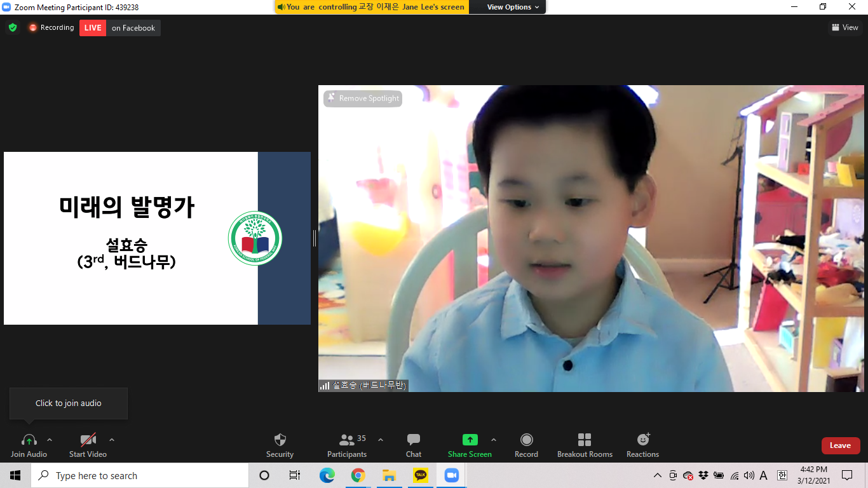Remove Spotlight from the video

tap(363, 98)
